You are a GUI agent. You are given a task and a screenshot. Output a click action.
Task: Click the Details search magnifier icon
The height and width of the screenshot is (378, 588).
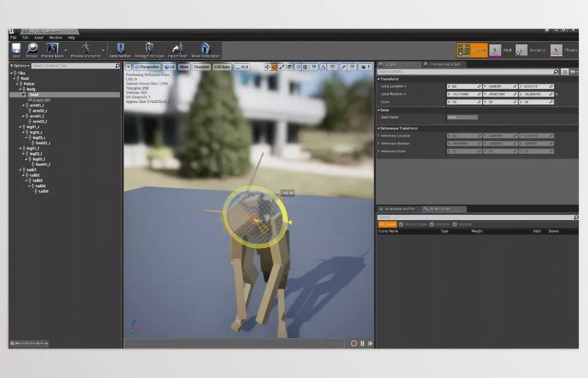pyautogui.click(x=556, y=72)
